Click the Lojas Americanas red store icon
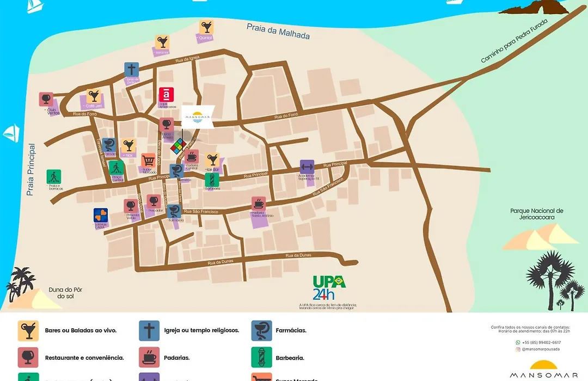Screen dimensions: 588x381 click(x=166, y=95)
